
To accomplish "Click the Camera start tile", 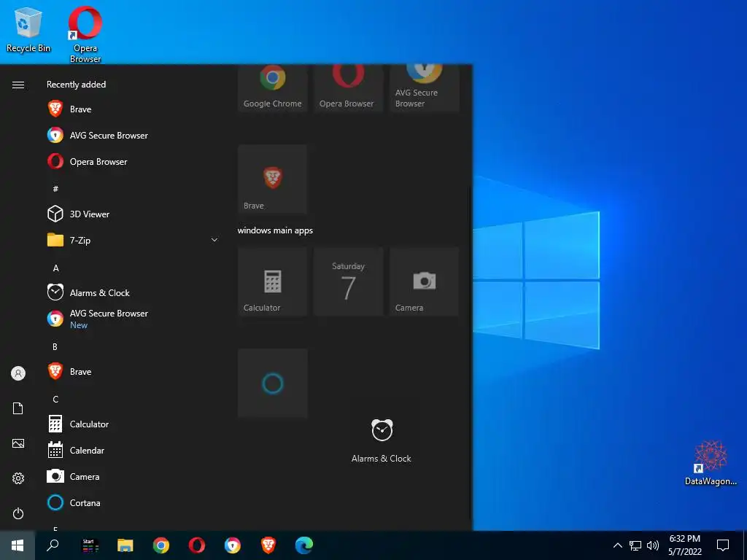I will coord(424,281).
